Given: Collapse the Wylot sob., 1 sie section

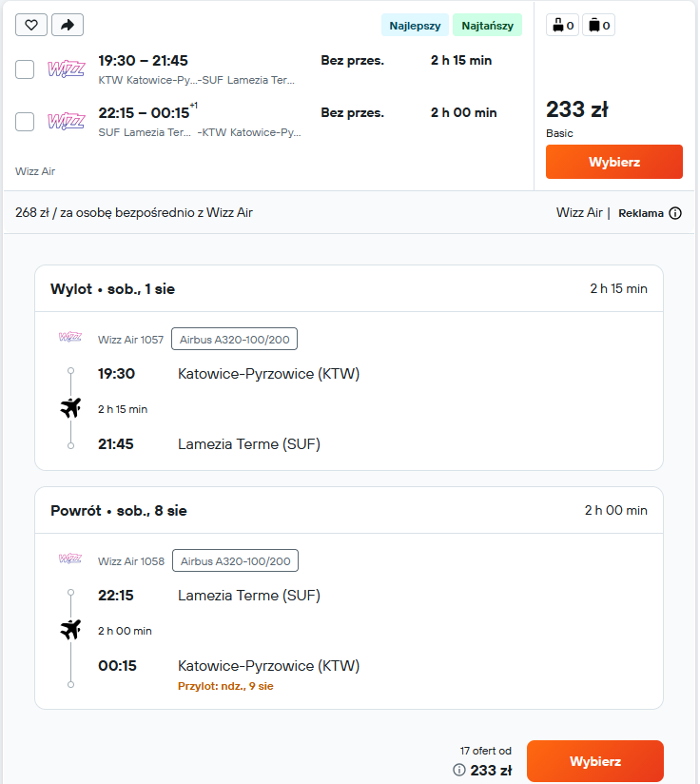Looking at the screenshot, I should pyautogui.click(x=349, y=288).
